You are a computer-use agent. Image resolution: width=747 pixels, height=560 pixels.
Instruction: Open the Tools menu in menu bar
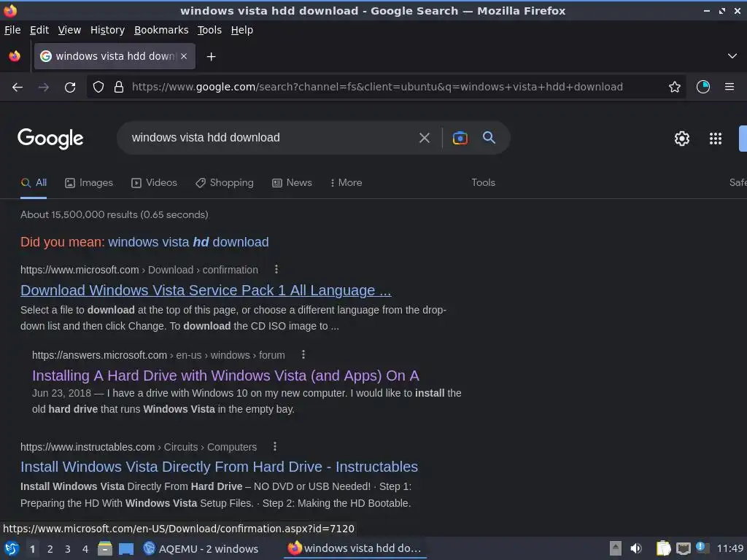coord(209,30)
